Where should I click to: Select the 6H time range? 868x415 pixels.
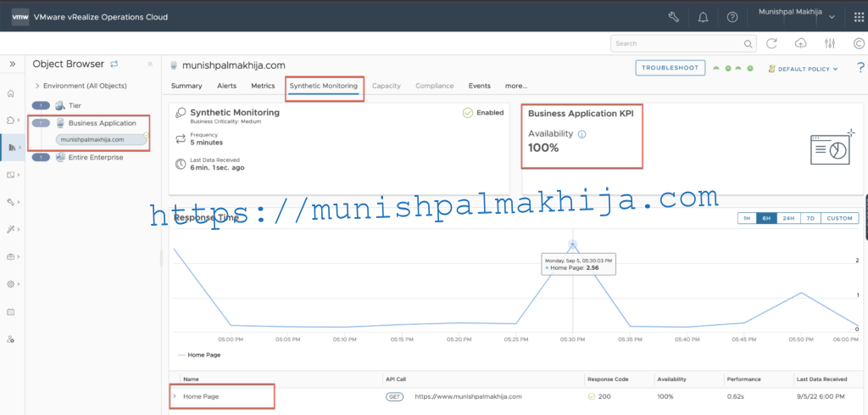[x=766, y=218]
